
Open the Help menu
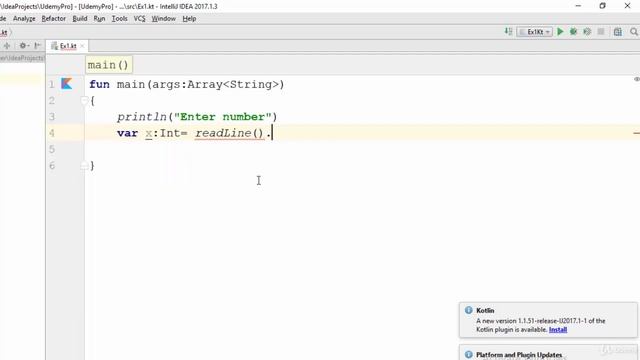coord(189,18)
